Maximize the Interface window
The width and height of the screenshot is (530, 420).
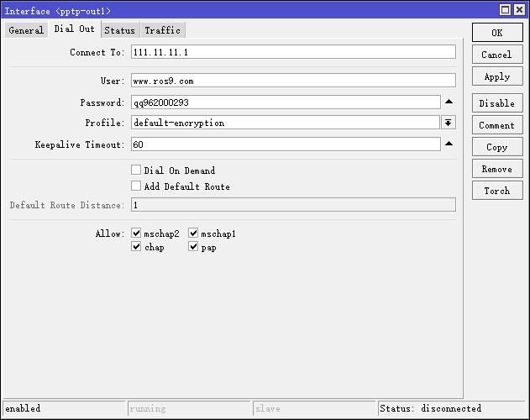click(505, 10)
